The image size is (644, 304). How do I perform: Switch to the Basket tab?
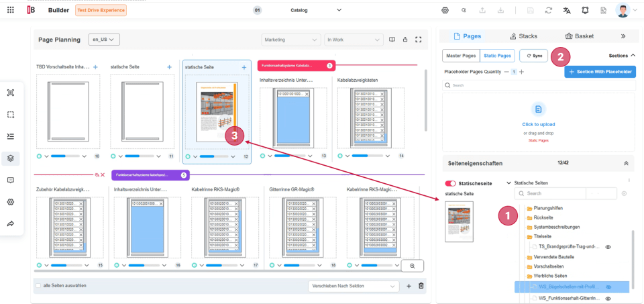pos(580,36)
